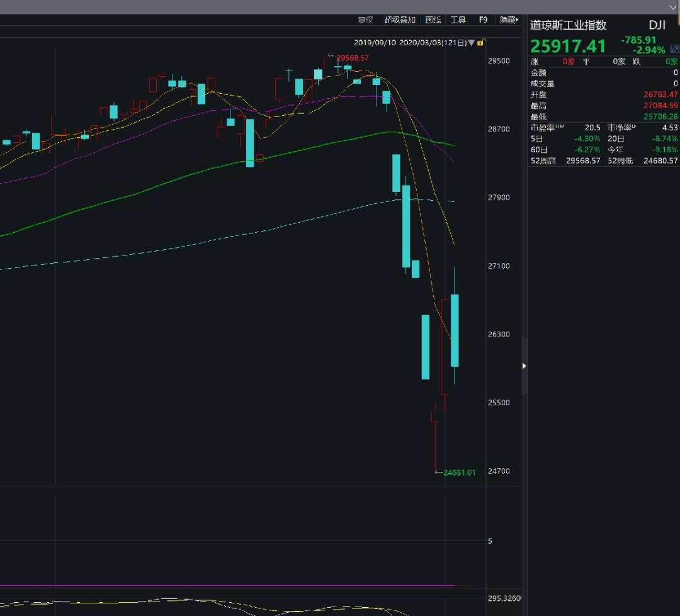The image size is (680, 616).
Task: Click the 成交量 row label
Action: (543, 84)
